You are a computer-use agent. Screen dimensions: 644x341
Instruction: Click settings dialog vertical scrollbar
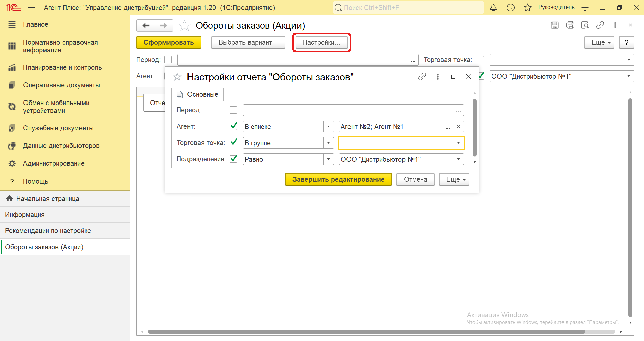(x=474, y=127)
